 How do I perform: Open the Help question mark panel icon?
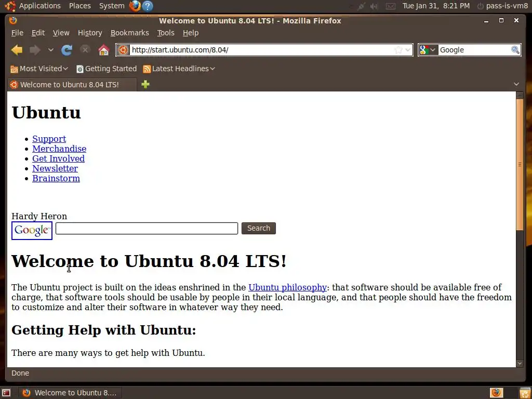(148, 6)
